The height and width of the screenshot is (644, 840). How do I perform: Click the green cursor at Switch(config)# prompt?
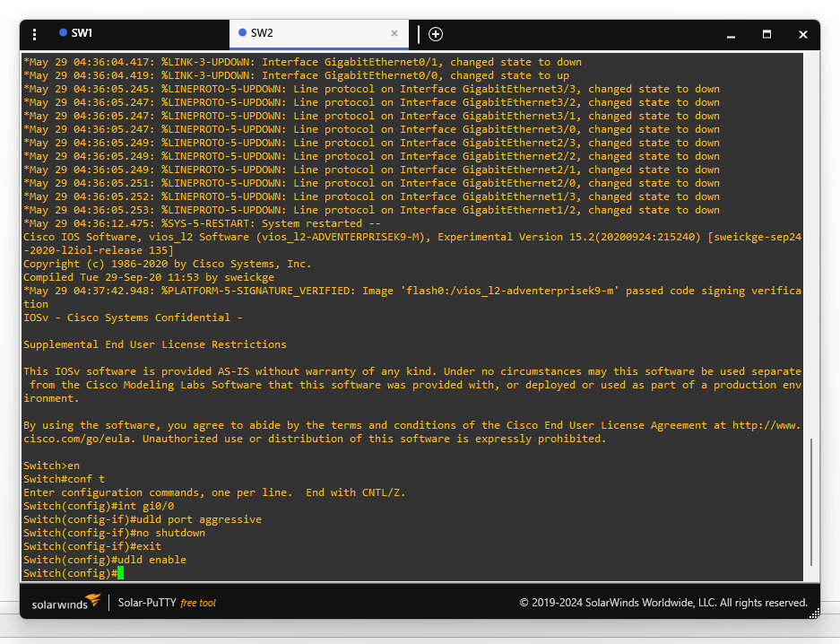click(120, 573)
